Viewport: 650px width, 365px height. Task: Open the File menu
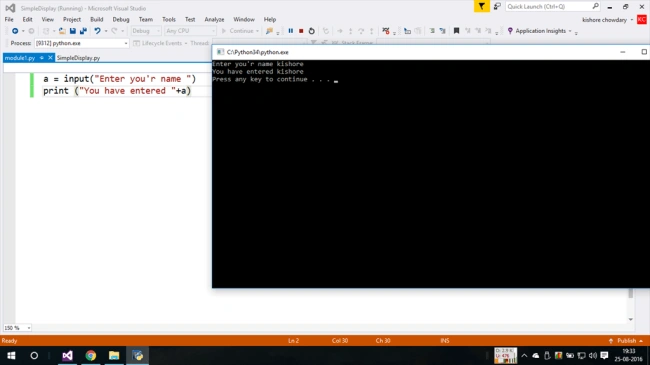9,19
